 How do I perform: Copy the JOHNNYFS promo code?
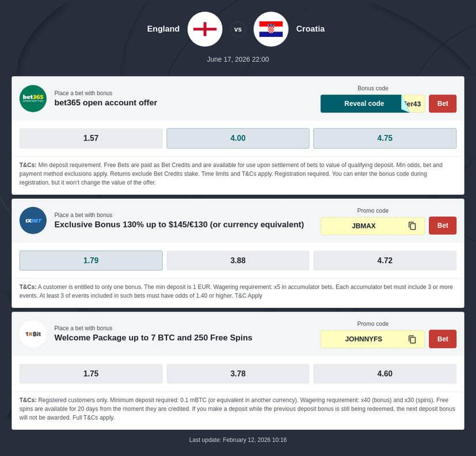(x=412, y=339)
